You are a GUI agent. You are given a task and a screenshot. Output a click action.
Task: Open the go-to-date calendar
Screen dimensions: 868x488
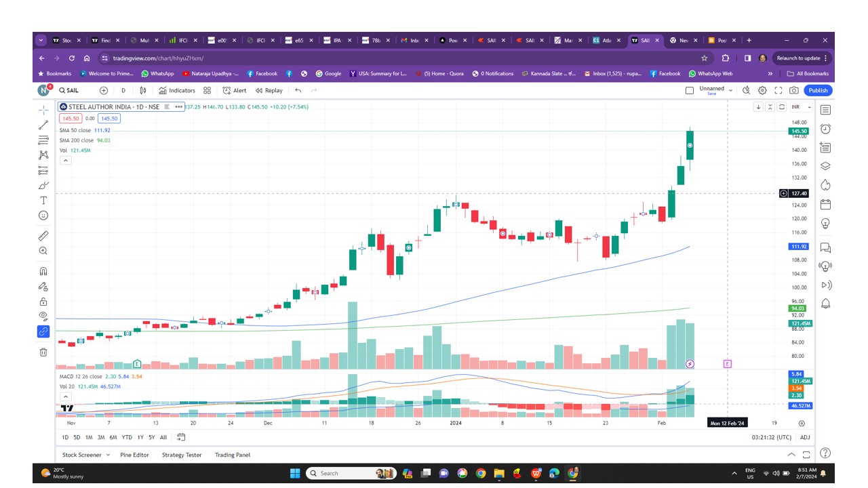coord(181,437)
